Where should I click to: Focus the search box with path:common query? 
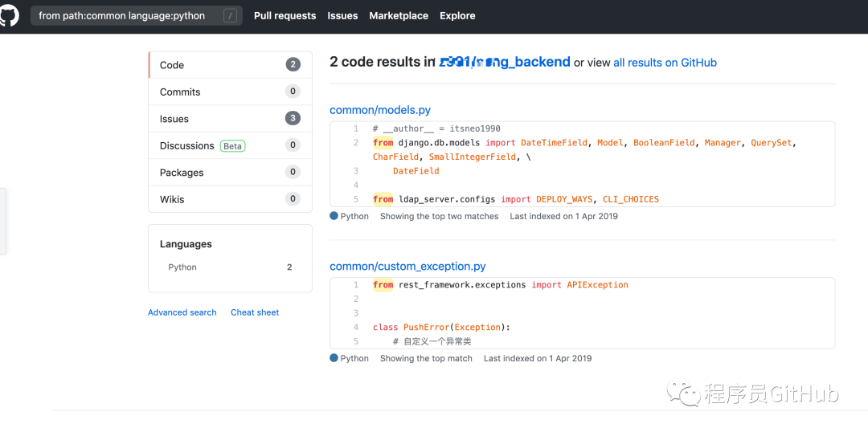[125, 15]
